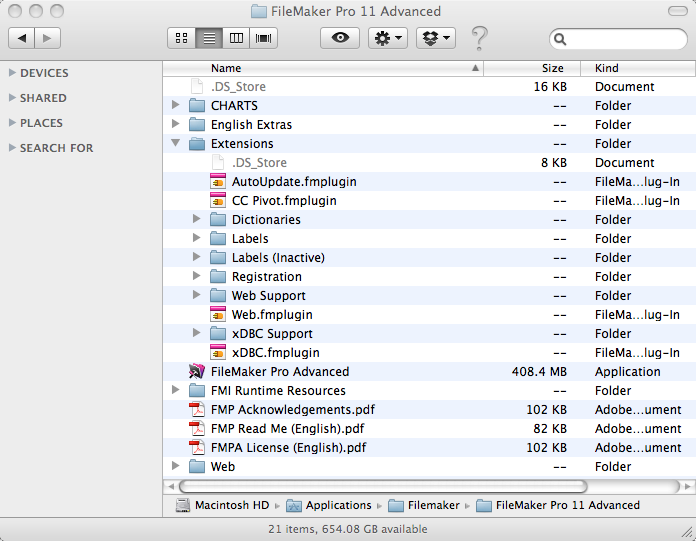
Task: Click the title bar folder proxy icon
Action: tap(259, 11)
